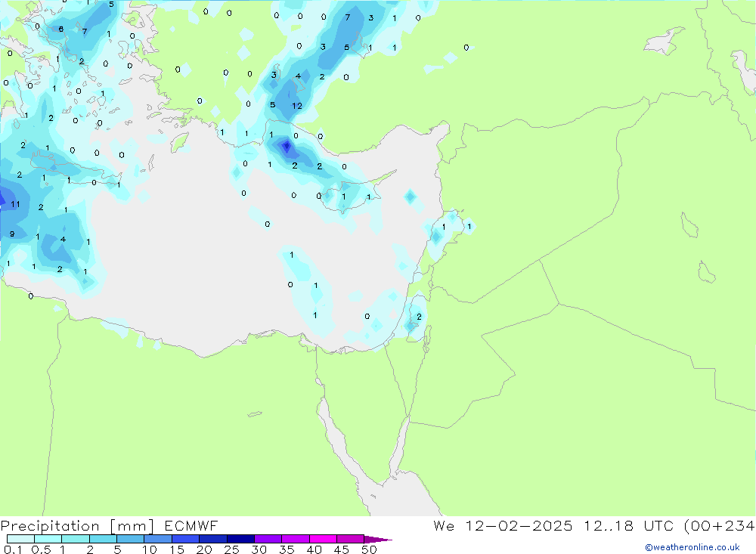Click the precipitation value '11' on map

pyautogui.click(x=15, y=204)
